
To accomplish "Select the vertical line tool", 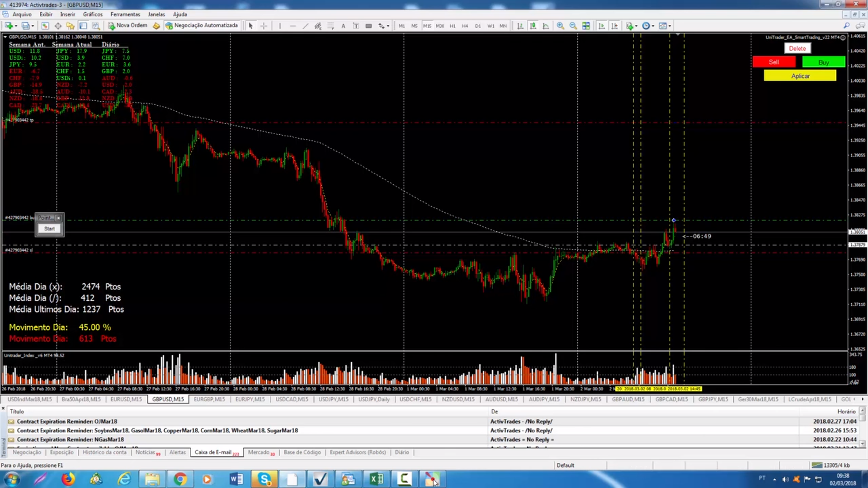I will click(280, 26).
